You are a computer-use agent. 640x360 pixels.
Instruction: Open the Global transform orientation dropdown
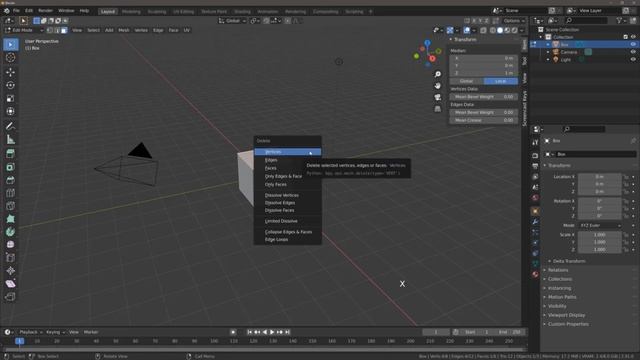[x=232, y=21]
